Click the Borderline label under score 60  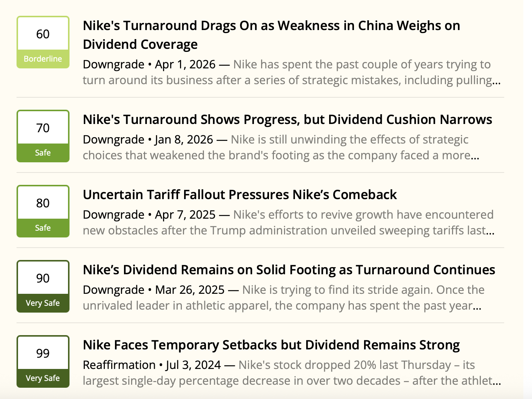[x=43, y=59]
